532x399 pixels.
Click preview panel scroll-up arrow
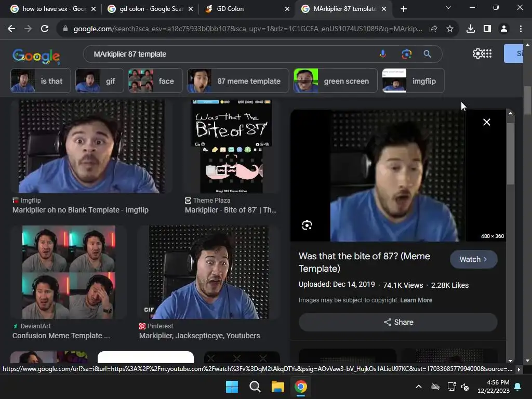(510, 113)
